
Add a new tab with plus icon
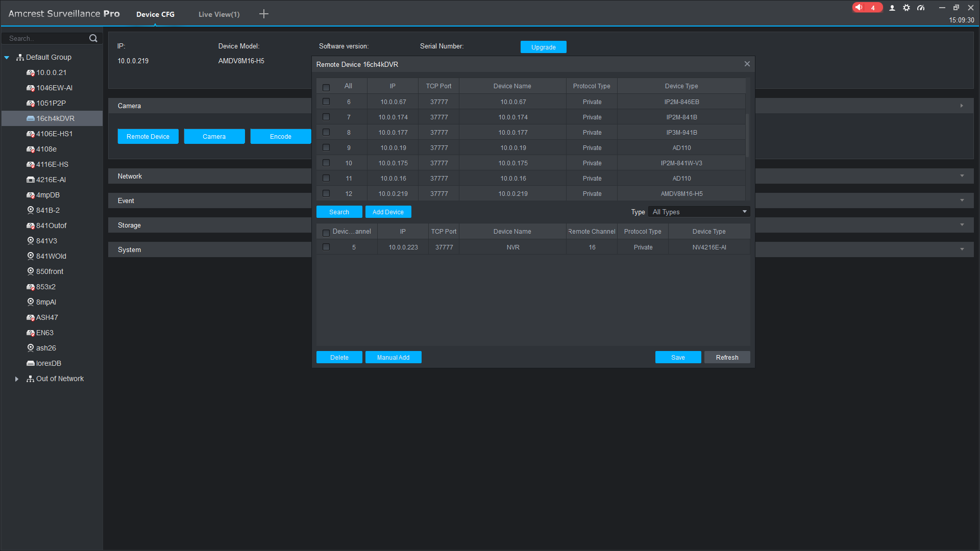click(x=263, y=14)
